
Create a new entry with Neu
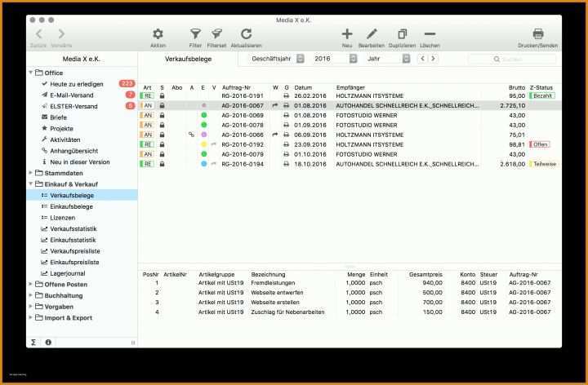tap(347, 34)
